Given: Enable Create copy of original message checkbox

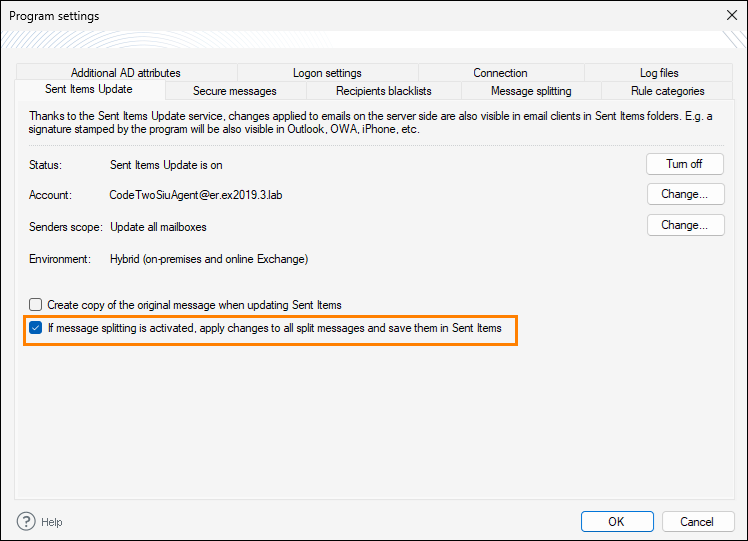Looking at the screenshot, I should tap(36, 304).
